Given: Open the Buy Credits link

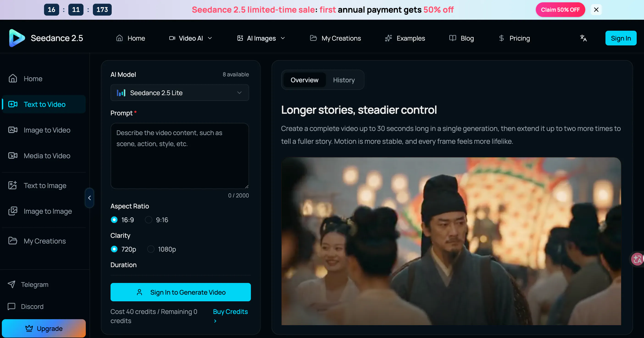Looking at the screenshot, I should pos(230,311).
